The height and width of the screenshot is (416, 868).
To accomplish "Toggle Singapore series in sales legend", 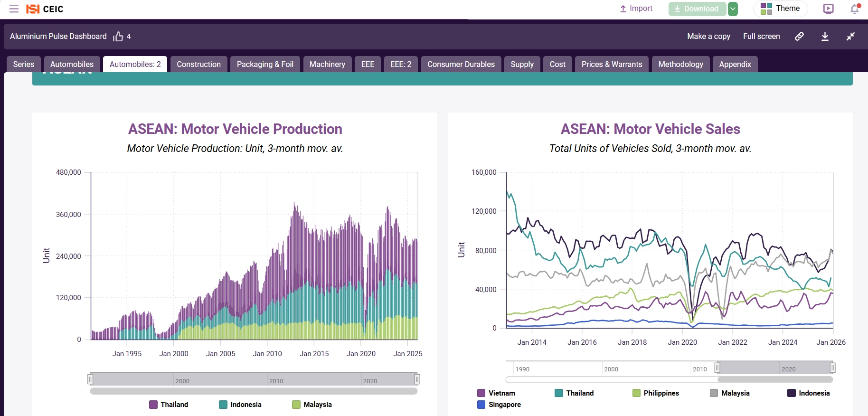I will tap(499, 405).
